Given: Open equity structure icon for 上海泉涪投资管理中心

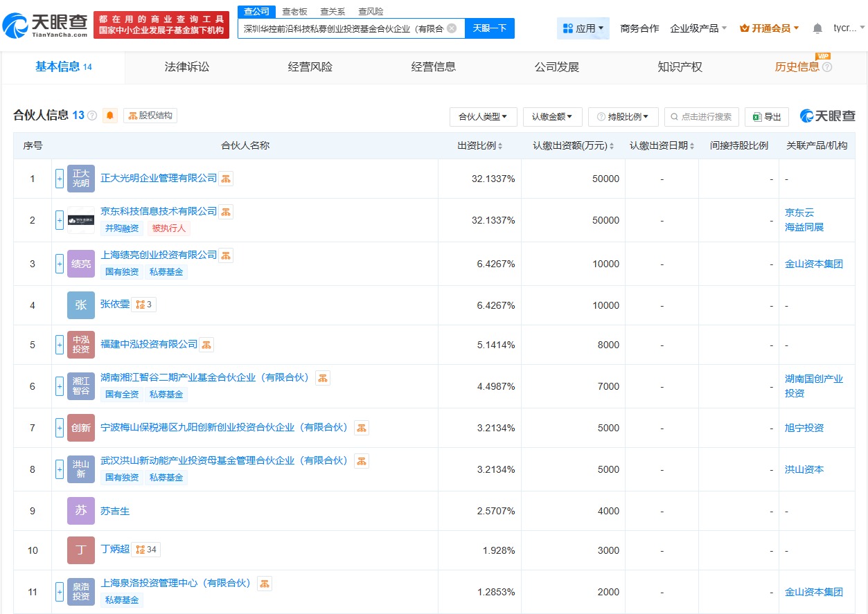Looking at the screenshot, I should (265, 584).
